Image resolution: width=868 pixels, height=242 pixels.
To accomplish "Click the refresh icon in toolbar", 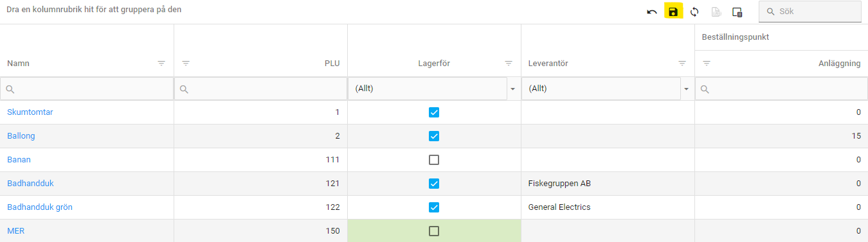I will (694, 12).
